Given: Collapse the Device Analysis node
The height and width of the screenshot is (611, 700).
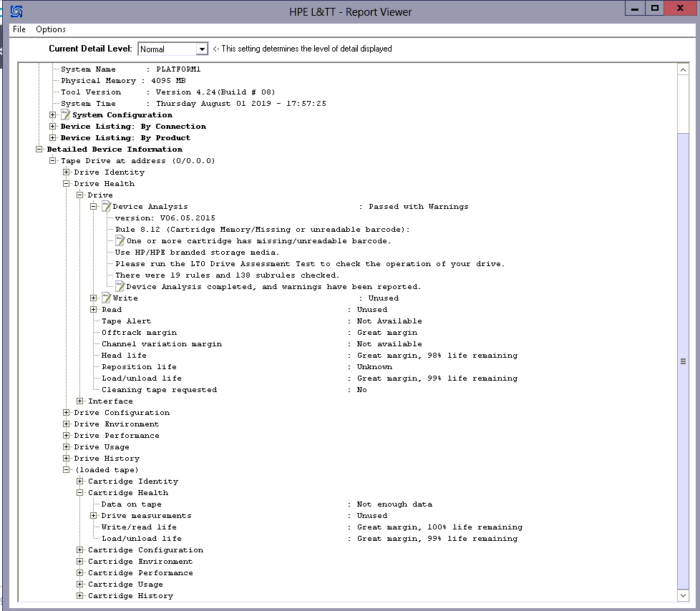Looking at the screenshot, I should coord(93,206).
